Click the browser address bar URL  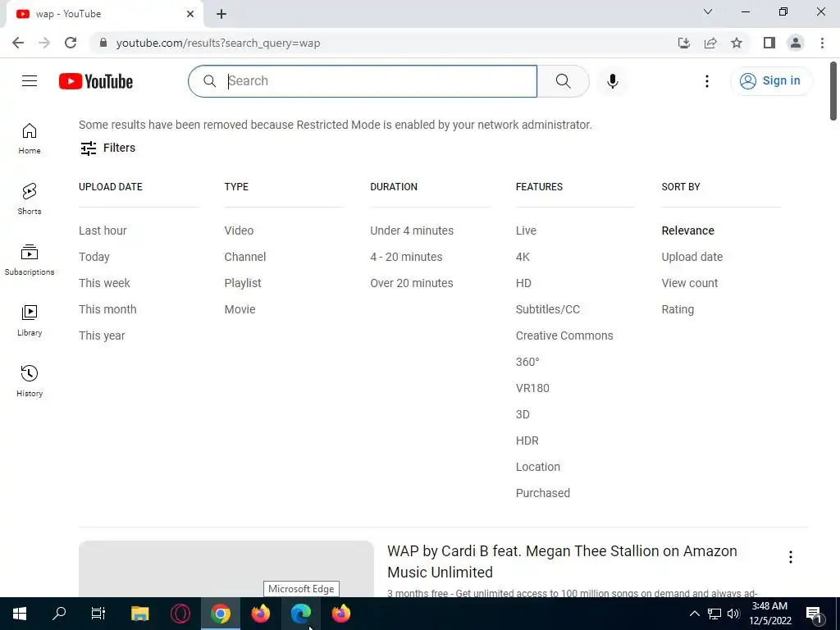[x=218, y=43]
